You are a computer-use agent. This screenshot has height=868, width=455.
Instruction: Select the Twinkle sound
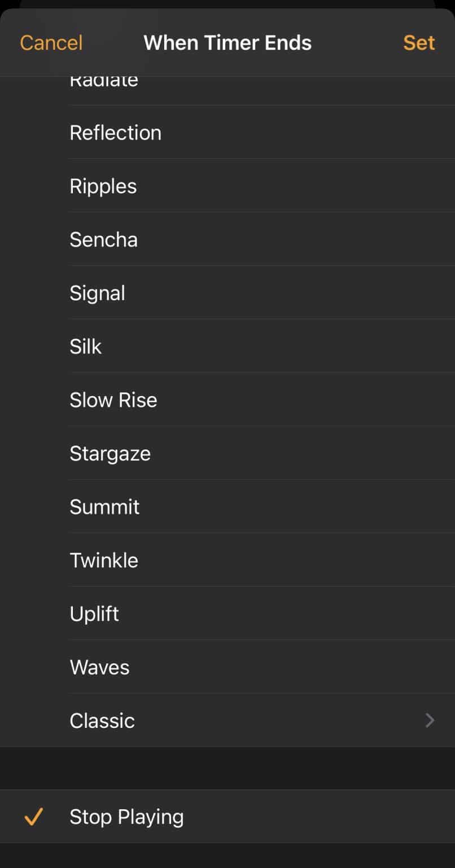pos(104,561)
